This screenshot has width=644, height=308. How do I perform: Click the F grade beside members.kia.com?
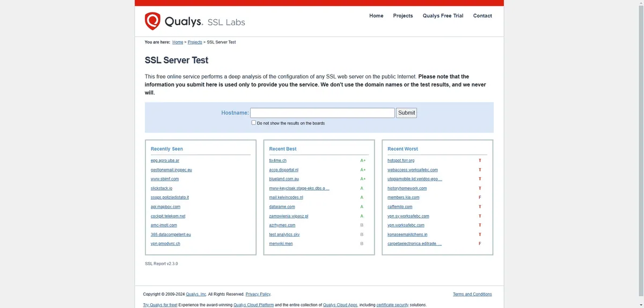pos(480,197)
